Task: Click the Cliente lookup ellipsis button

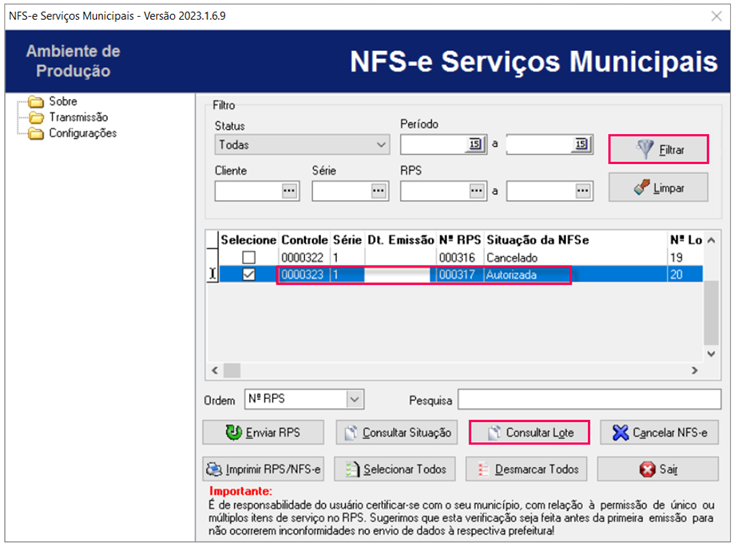Action: pos(290,190)
